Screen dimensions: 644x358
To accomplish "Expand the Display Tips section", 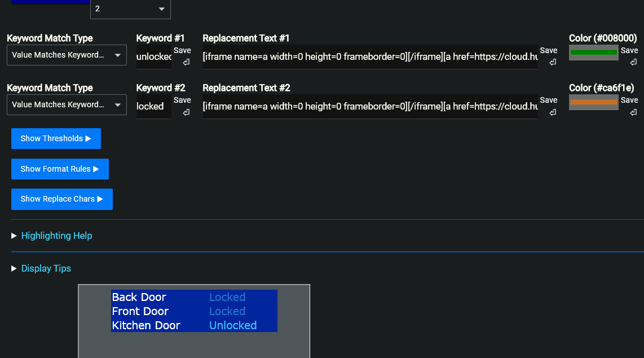I will tap(46, 268).
